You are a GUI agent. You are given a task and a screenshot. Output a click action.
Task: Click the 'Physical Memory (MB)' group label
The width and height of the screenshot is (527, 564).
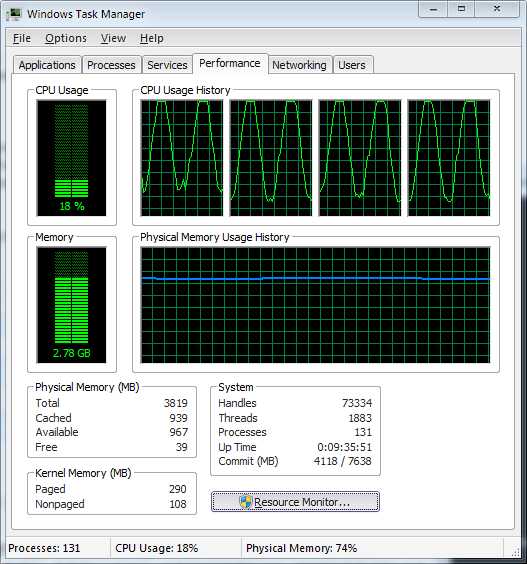[x=87, y=387]
